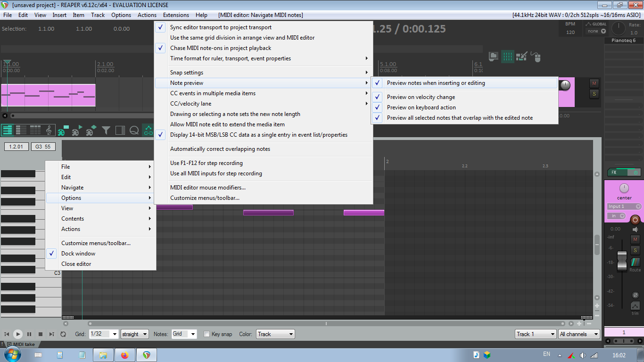Expand the Snap settings submenu

tap(264, 73)
